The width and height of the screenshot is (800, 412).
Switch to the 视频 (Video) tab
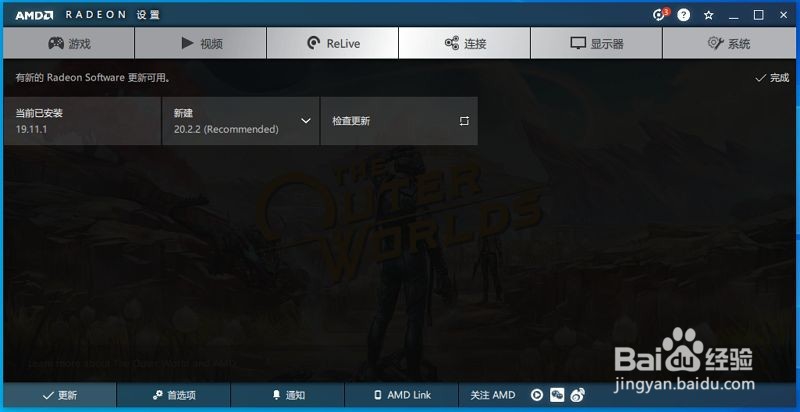201,43
